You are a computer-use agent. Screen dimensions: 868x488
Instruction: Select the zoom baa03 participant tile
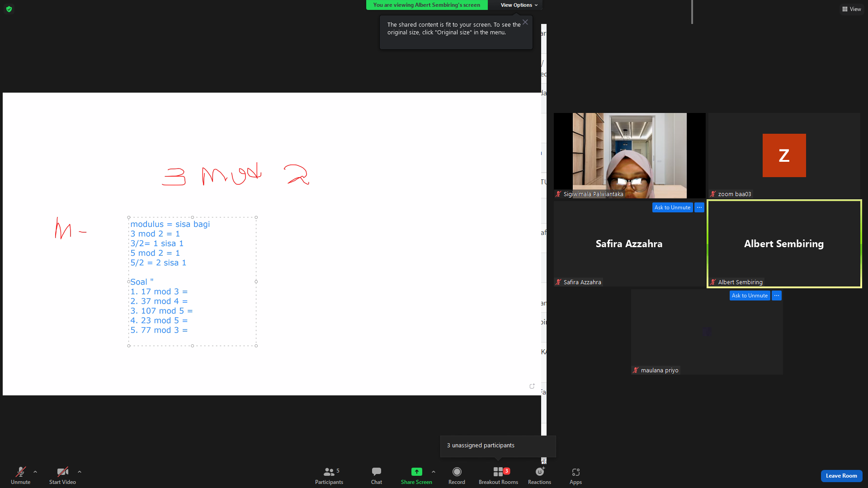coord(784,155)
